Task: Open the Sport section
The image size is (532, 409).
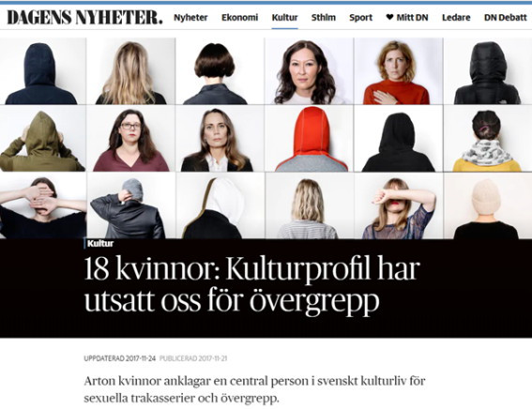Action: [360, 18]
